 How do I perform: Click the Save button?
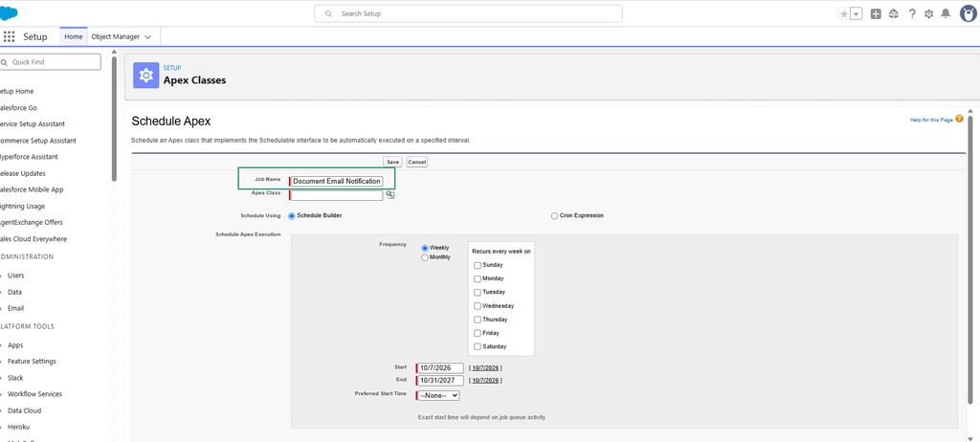click(x=392, y=162)
